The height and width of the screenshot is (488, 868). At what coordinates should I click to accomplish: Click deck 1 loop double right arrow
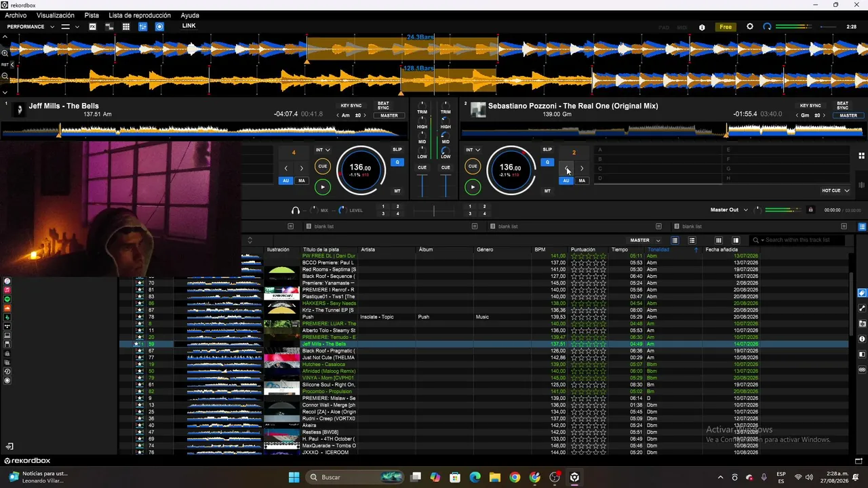tap(302, 168)
